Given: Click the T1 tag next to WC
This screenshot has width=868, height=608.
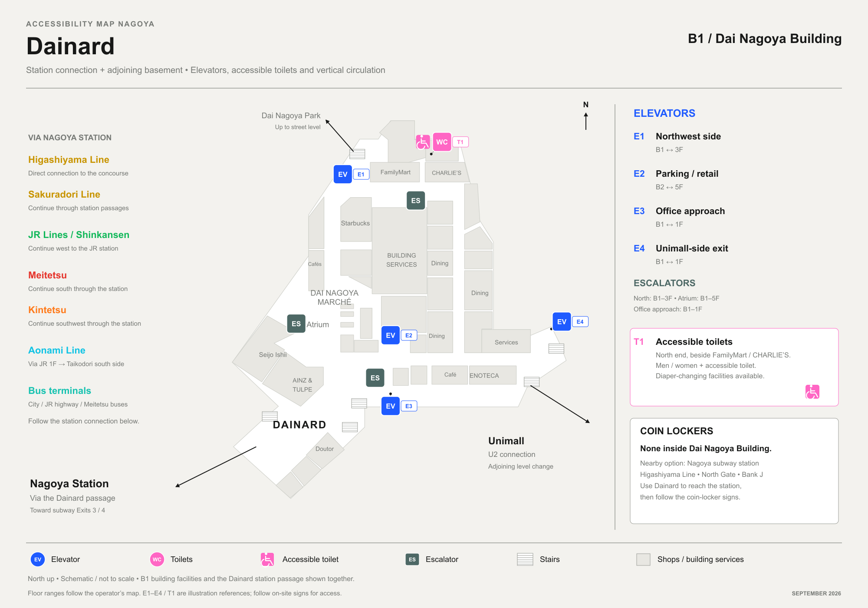Looking at the screenshot, I should pyautogui.click(x=460, y=142).
